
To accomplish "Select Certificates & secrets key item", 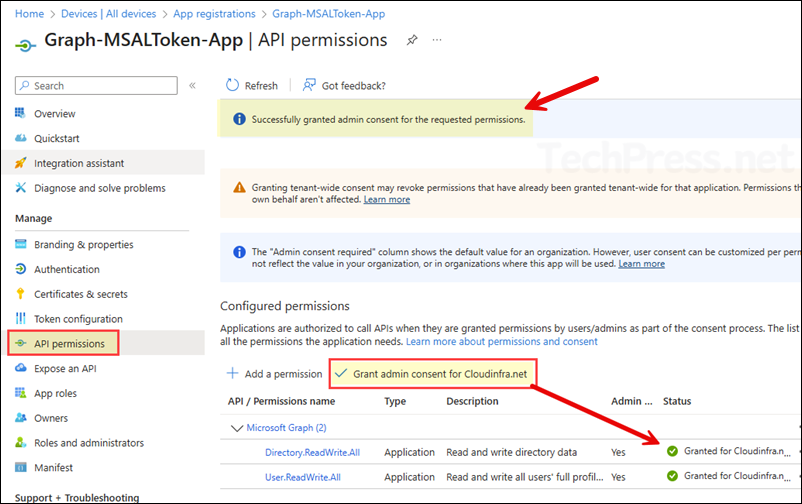I will click(81, 294).
